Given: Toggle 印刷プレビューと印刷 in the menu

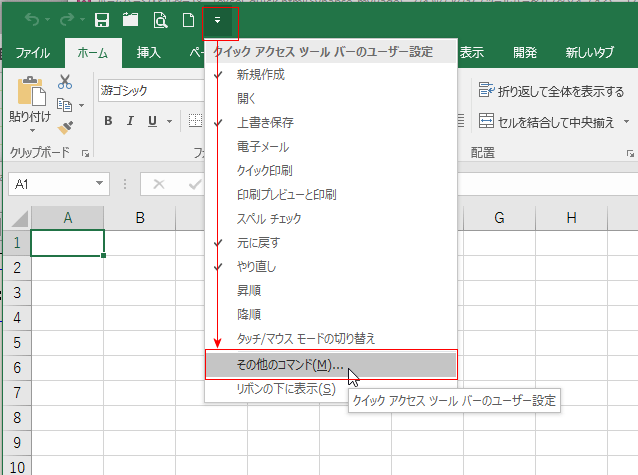Looking at the screenshot, I should (331, 195).
